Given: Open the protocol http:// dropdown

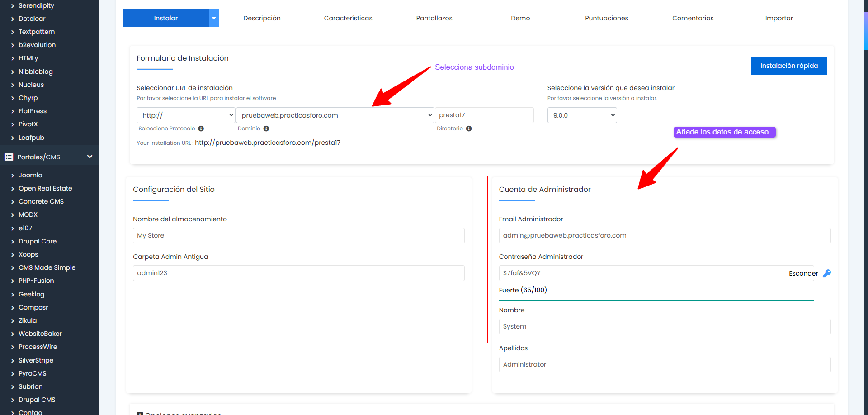Looking at the screenshot, I should (186, 115).
